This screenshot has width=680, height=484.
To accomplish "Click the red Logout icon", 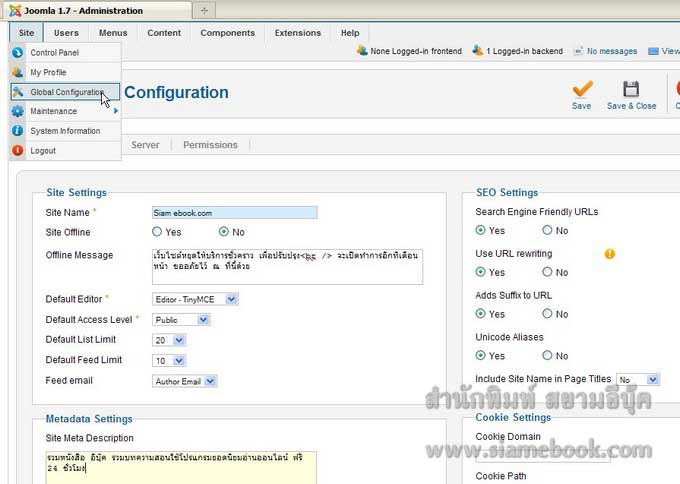I will click(17, 150).
